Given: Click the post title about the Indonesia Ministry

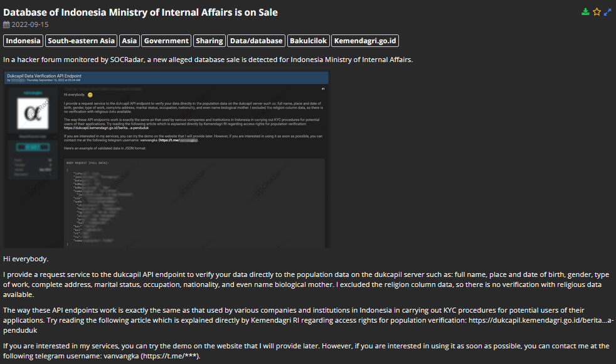Looking at the screenshot, I should (x=141, y=12).
